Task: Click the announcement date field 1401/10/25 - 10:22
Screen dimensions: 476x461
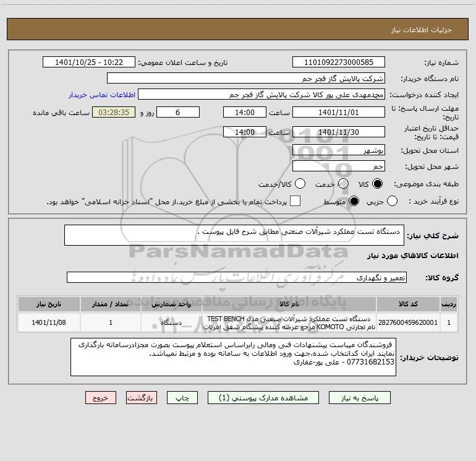Action: (x=89, y=62)
